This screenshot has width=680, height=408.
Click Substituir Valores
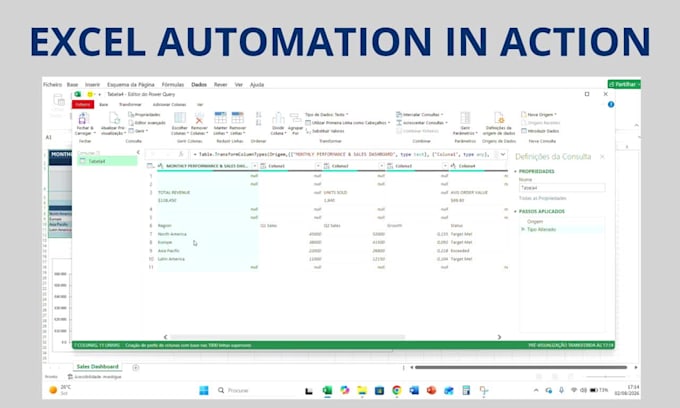pyautogui.click(x=325, y=131)
